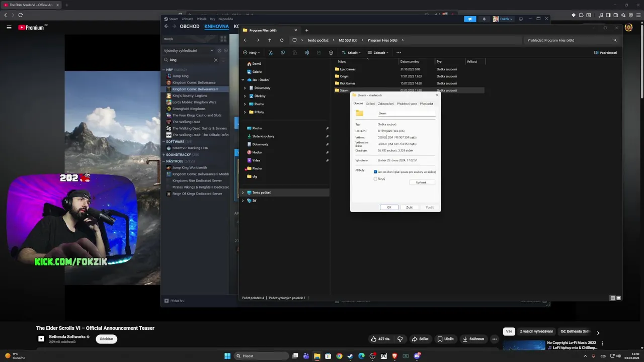Screen dimensions: 644x362
Task: Open Steam Nápověda help menu
Action: point(226,19)
